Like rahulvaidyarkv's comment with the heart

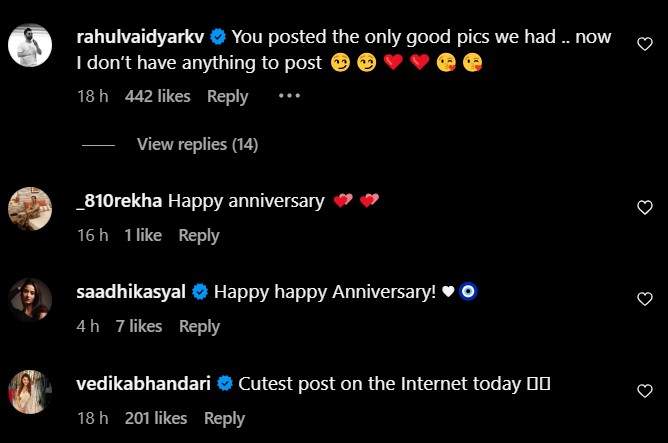[645, 44]
